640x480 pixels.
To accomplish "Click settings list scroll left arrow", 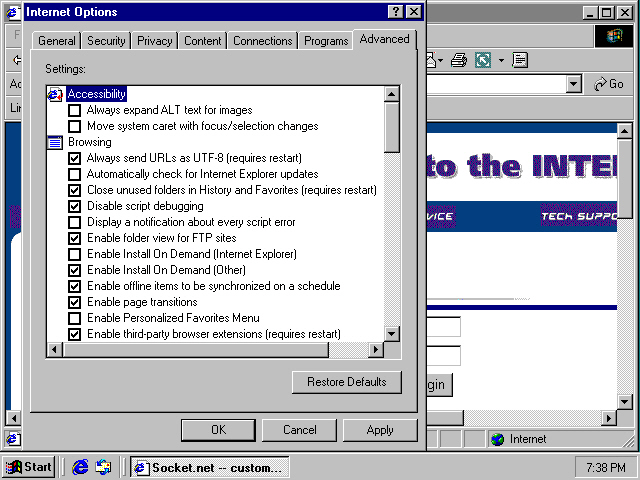I will (x=55, y=350).
